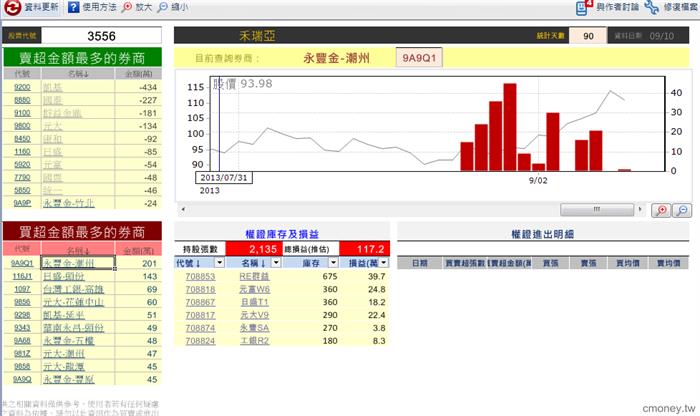This screenshot has height=416, width=700.
Task: Open broker code 8450 link
Action: click(x=22, y=139)
